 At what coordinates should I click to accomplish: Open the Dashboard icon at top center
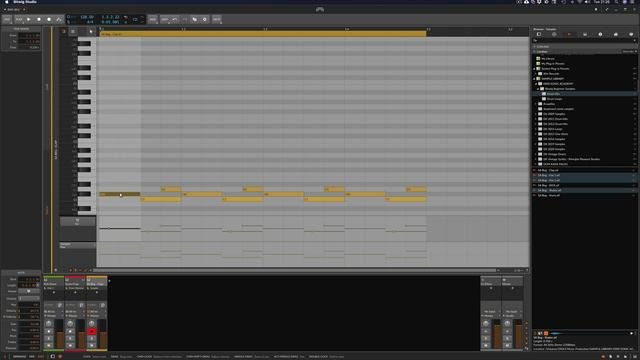[320, 9]
